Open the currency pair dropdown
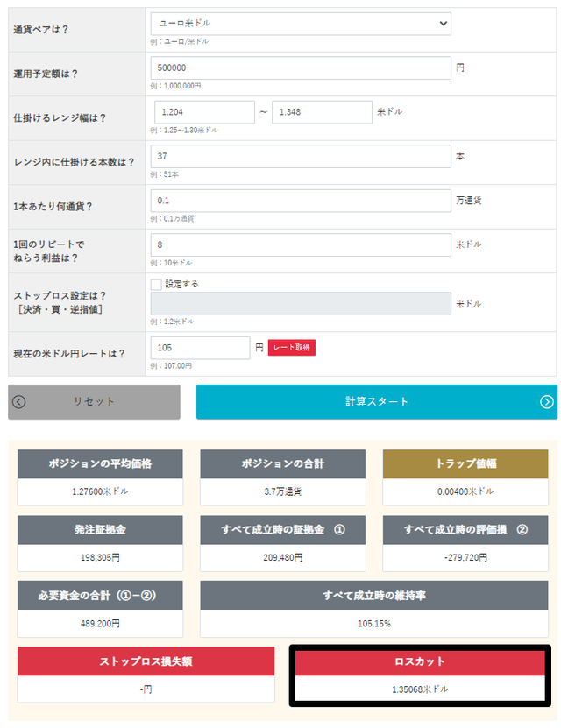Viewport: 561px width, 728px height. (x=301, y=23)
